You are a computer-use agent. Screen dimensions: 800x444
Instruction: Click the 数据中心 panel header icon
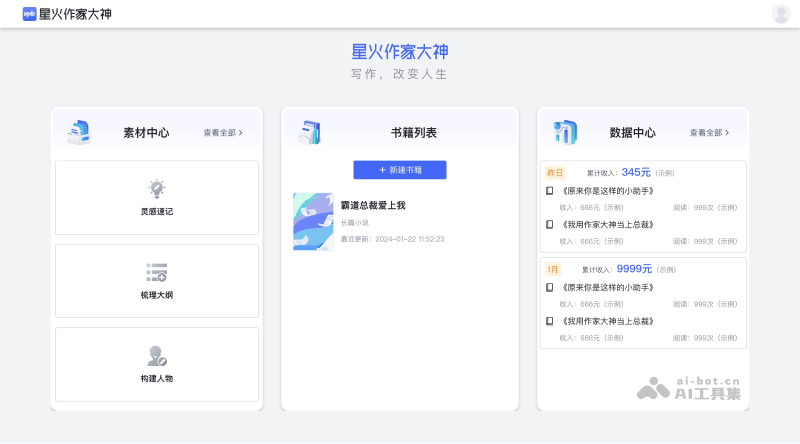[x=565, y=132]
